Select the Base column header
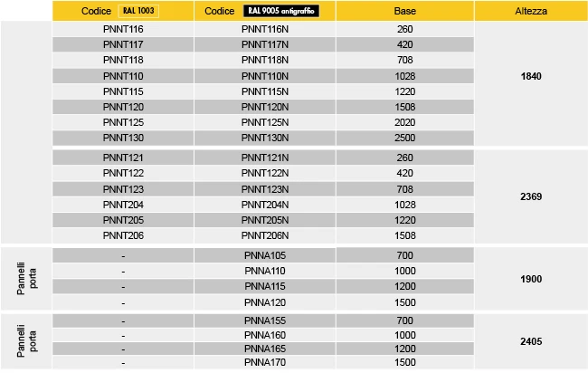The image size is (588, 373). tap(405, 11)
